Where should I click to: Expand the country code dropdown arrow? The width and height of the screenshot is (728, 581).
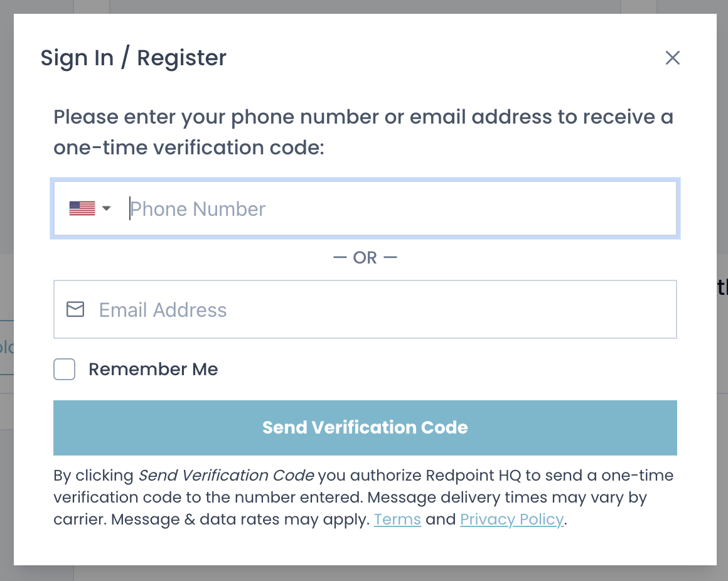pyautogui.click(x=106, y=208)
